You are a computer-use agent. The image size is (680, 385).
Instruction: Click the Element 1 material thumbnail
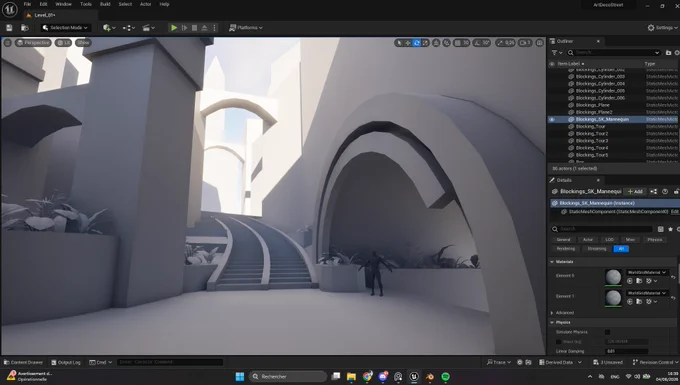613,298
